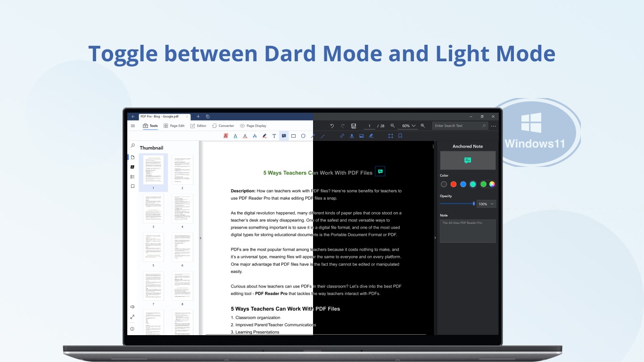Viewport: 644px width, 362px height.
Task: Select the Highlight text tool
Action: click(226, 136)
